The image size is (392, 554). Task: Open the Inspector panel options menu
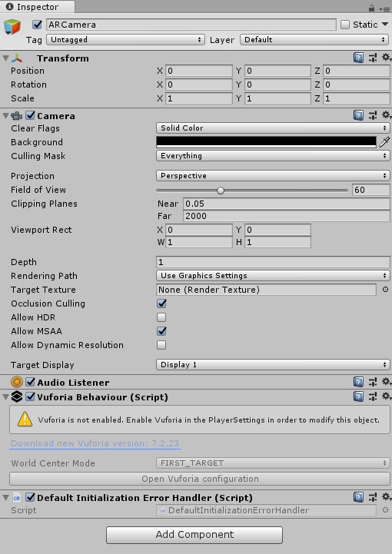(x=384, y=8)
